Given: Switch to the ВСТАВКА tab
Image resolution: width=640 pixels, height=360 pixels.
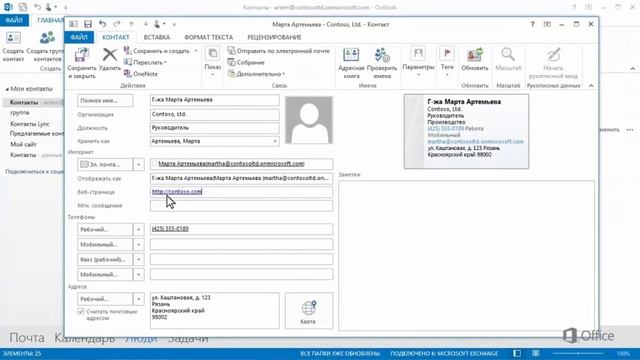Looking at the screenshot, I should pyautogui.click(x=157, y=37).
